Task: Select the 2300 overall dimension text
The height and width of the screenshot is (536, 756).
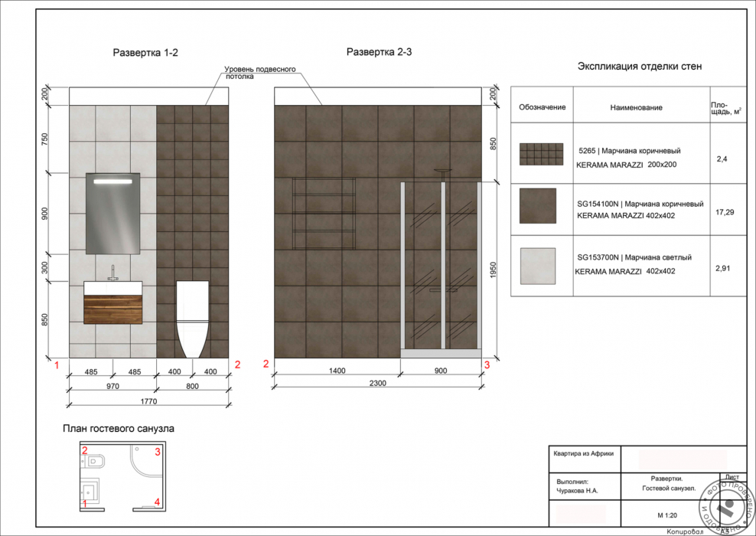Action: click(x=376, y=383)
